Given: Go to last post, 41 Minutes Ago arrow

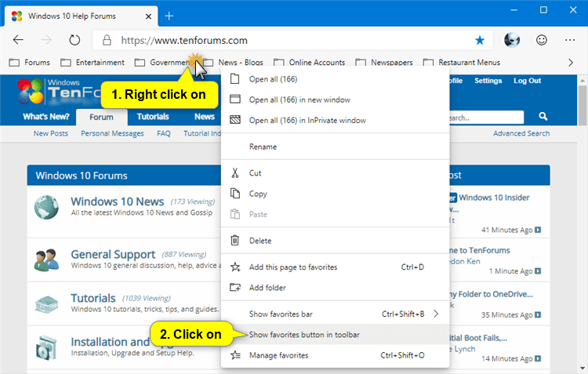Looking at the screenshot, I should tap(538, 230).
